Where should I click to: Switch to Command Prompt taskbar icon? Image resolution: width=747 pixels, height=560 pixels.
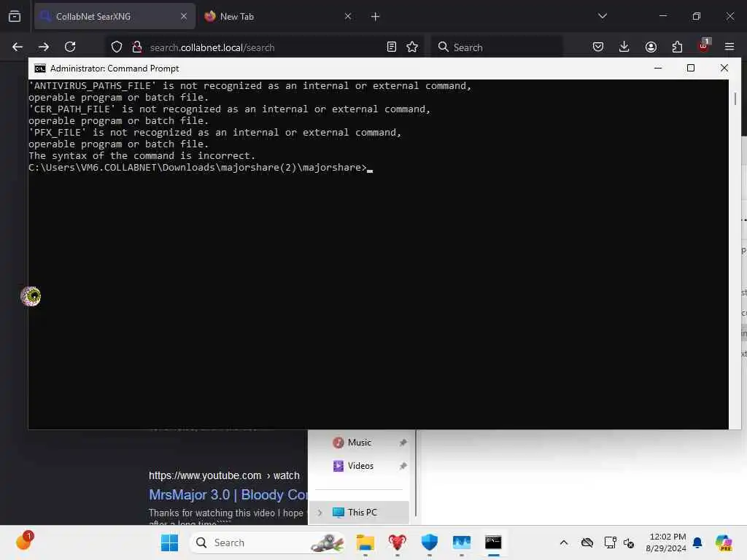494,542
